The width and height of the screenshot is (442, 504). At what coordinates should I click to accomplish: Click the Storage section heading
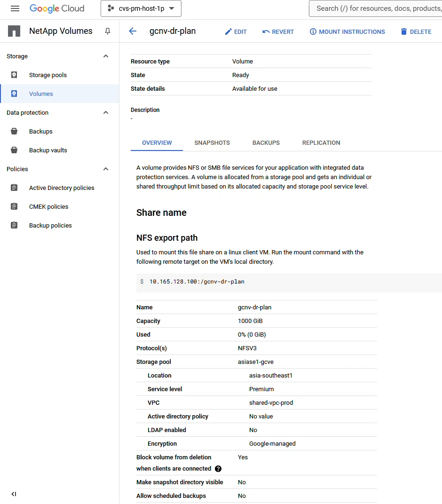(x=17, y=56)
